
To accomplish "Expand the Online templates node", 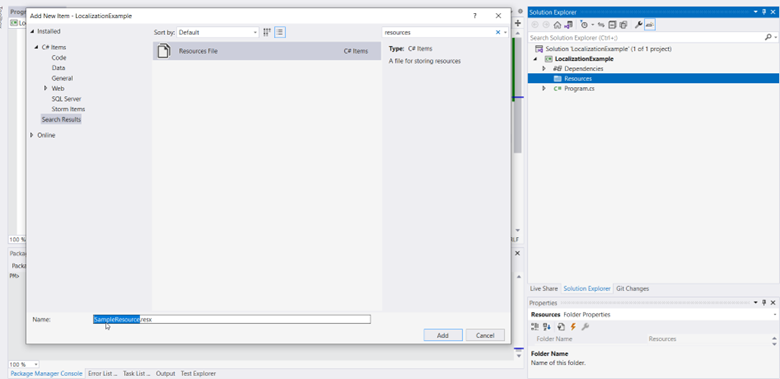I will (x=32, y=135).
